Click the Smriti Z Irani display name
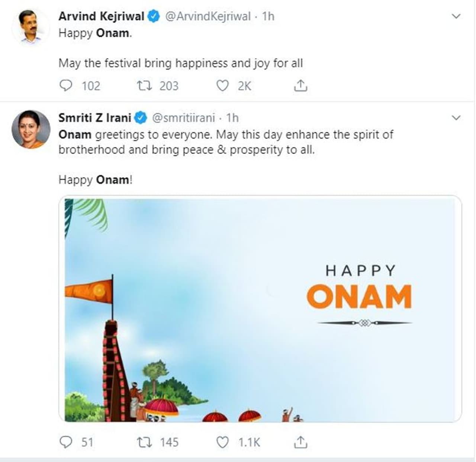The image size is (476, 462). [94, 118]
